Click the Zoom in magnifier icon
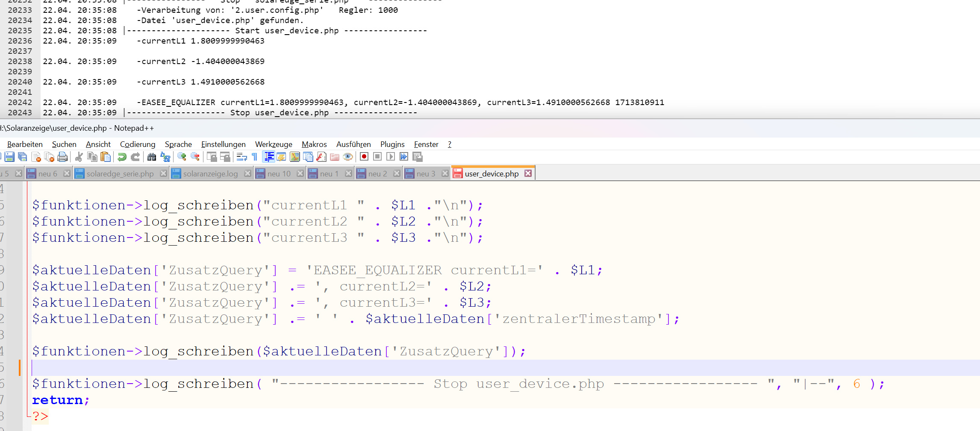 [182, 157]
